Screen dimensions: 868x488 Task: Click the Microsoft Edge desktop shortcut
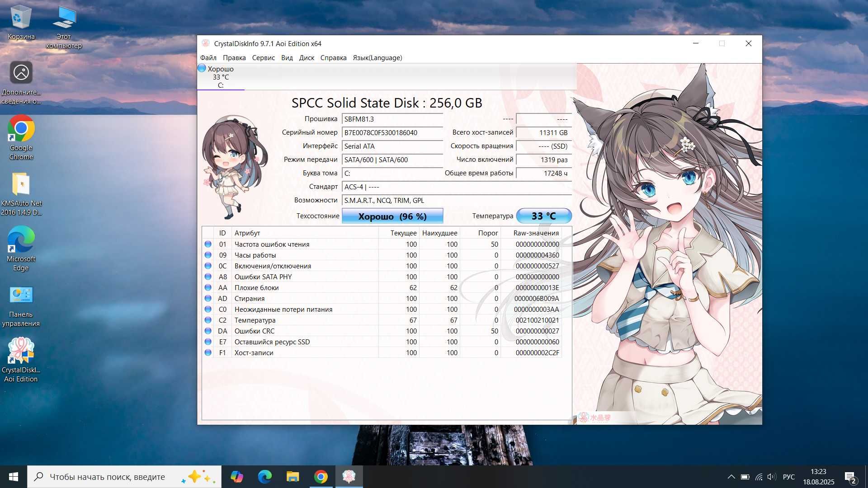pos(21,249)
